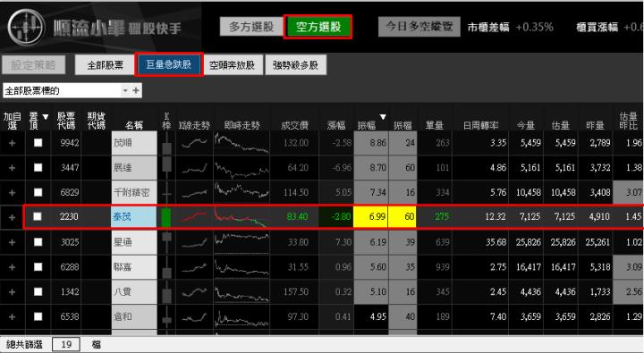Tick the 置頂 checkbox for stock 3447
644x353 pixels.
point(38,167)
